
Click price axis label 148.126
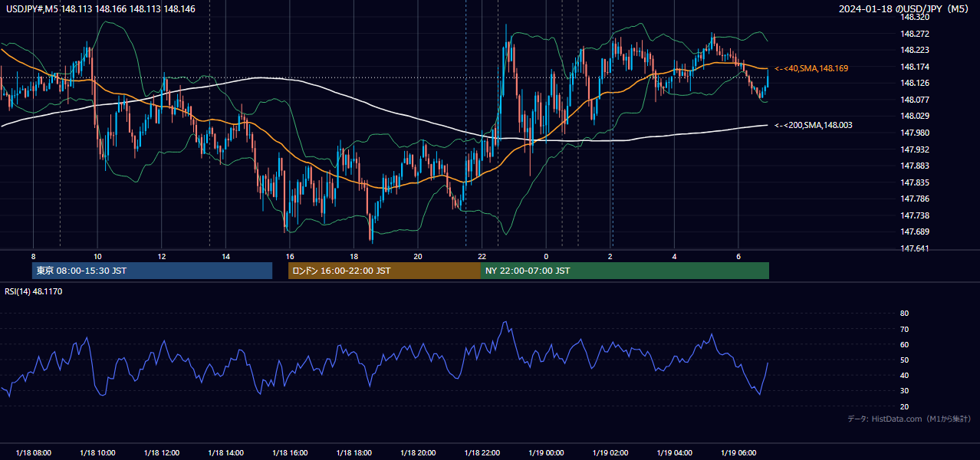pos(915,83)
